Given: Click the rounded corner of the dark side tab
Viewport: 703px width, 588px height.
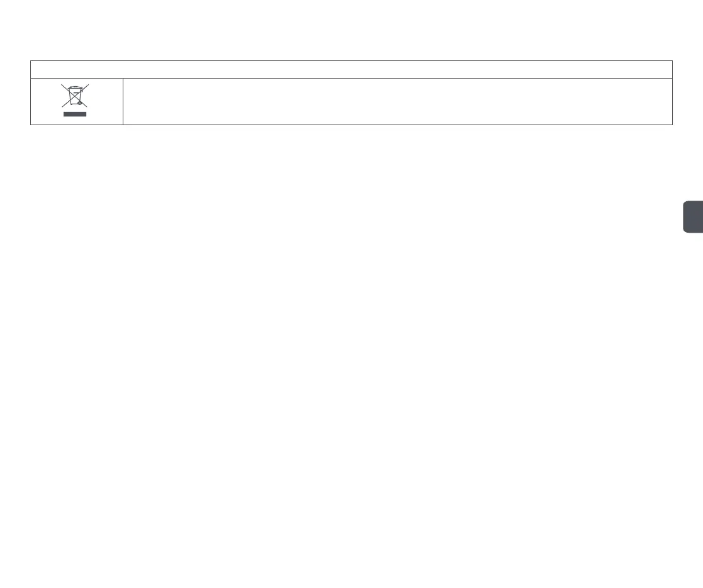Looking at the screenshot, I should coord(685,203).
